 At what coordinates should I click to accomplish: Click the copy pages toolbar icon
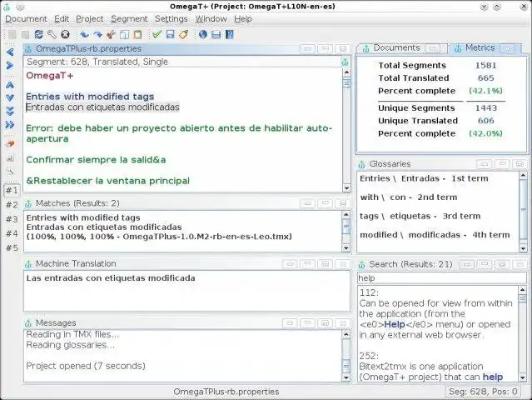[x=125, y=34]
